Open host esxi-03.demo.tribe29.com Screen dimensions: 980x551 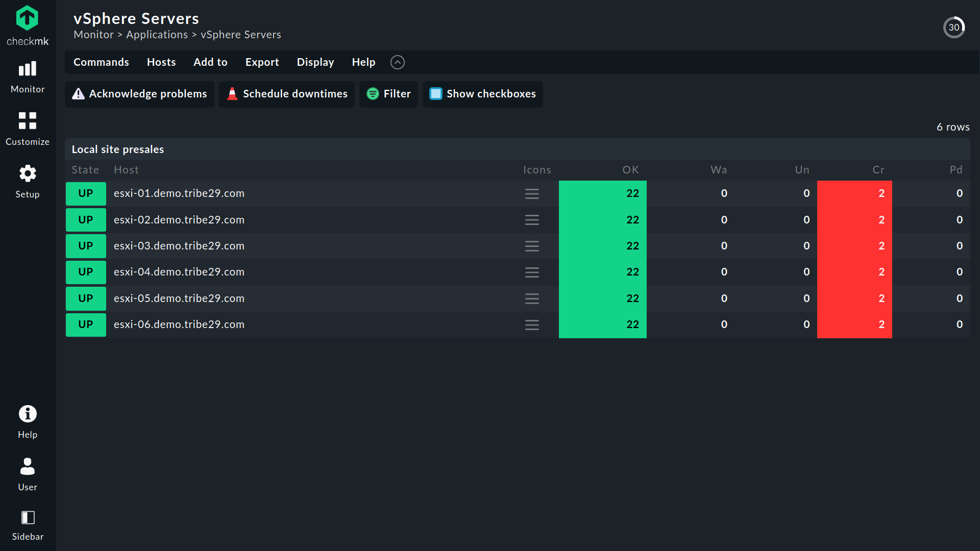pyautogui.click(x=179, y=246)
